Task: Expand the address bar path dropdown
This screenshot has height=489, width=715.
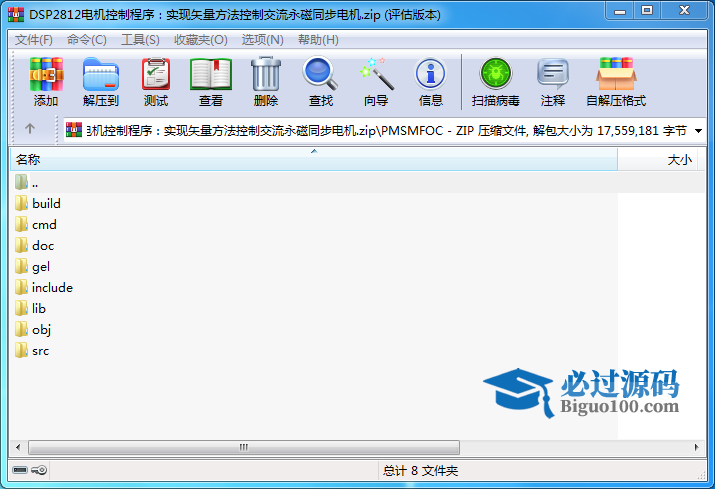Action: tap(698, 131)
